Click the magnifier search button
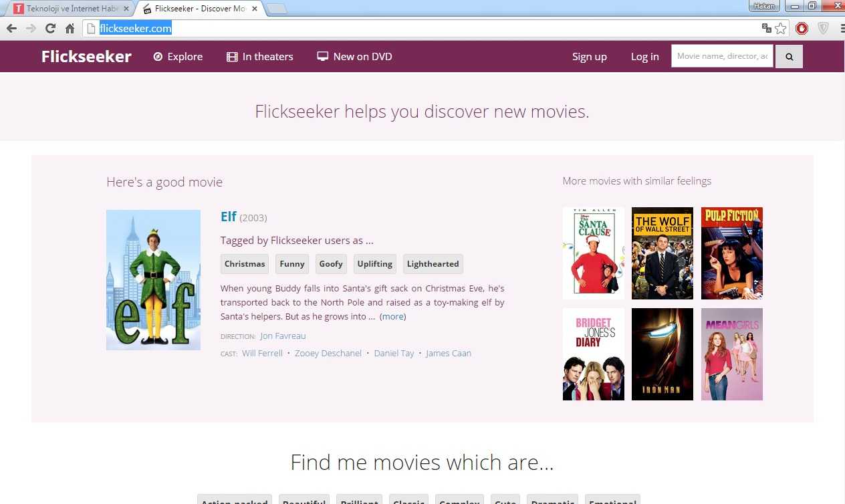845x504 pixels. (789, 57)
